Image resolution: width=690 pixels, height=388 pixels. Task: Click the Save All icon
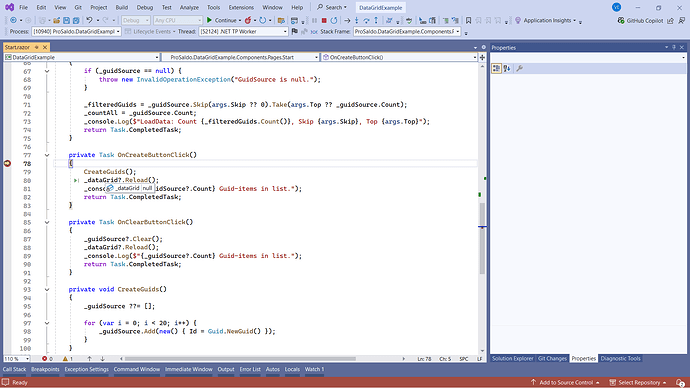point(76,20)
